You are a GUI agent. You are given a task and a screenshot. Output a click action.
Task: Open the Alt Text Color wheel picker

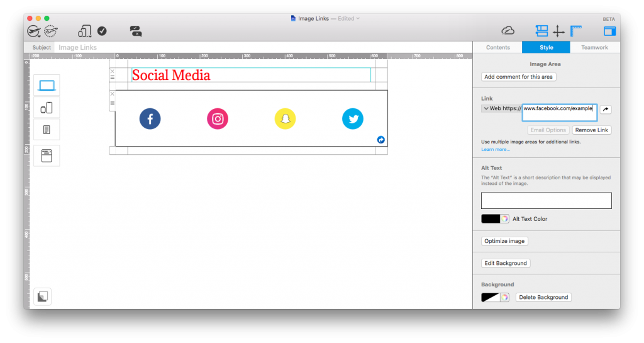[504, 219]
